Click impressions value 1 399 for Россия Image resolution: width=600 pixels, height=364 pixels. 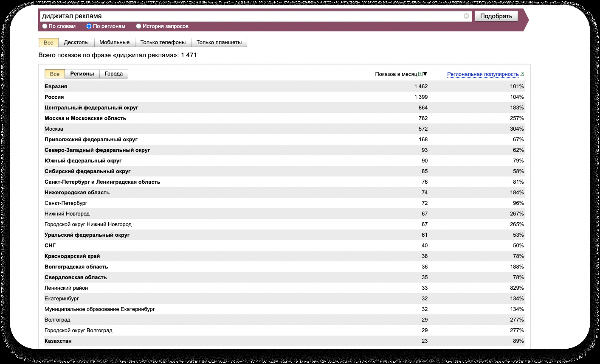(x=421, y=97)
